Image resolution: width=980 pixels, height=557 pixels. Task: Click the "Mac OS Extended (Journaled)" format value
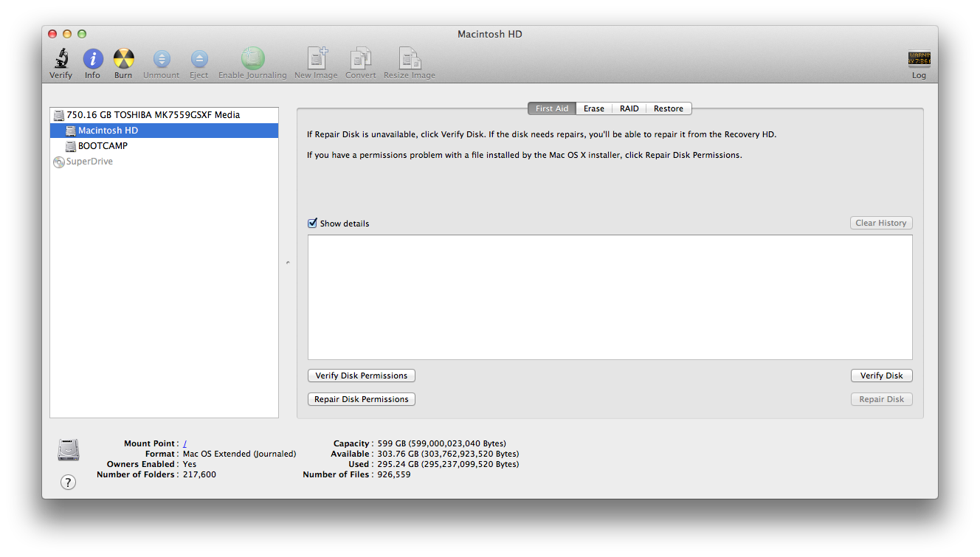239,454
